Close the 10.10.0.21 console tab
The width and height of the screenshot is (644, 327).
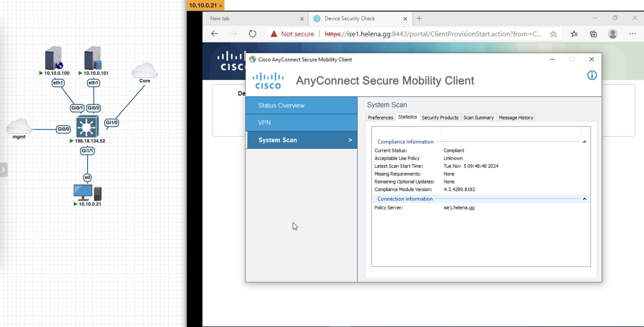click(220, 6)
